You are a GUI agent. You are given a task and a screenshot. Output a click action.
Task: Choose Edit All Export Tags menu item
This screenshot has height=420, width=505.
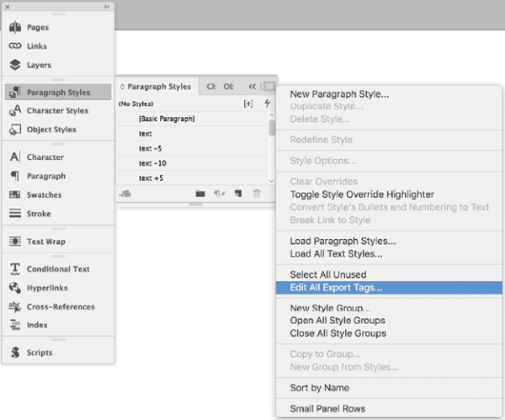pyautogui.click(x=335, y=288)
